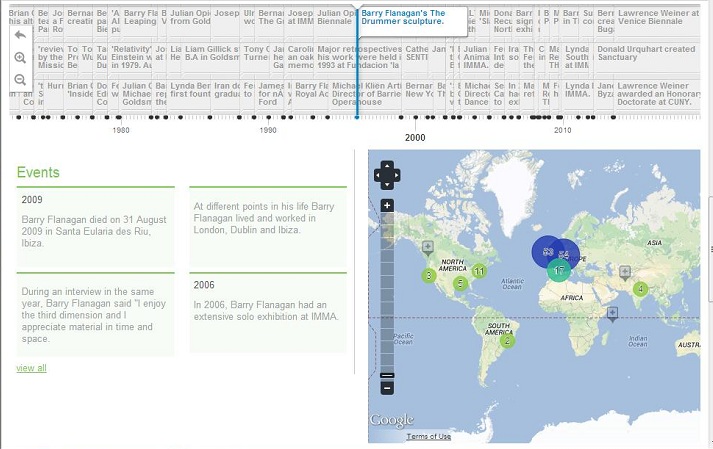
Task: Zoom in on the timeline
Action: click(20, 58)
